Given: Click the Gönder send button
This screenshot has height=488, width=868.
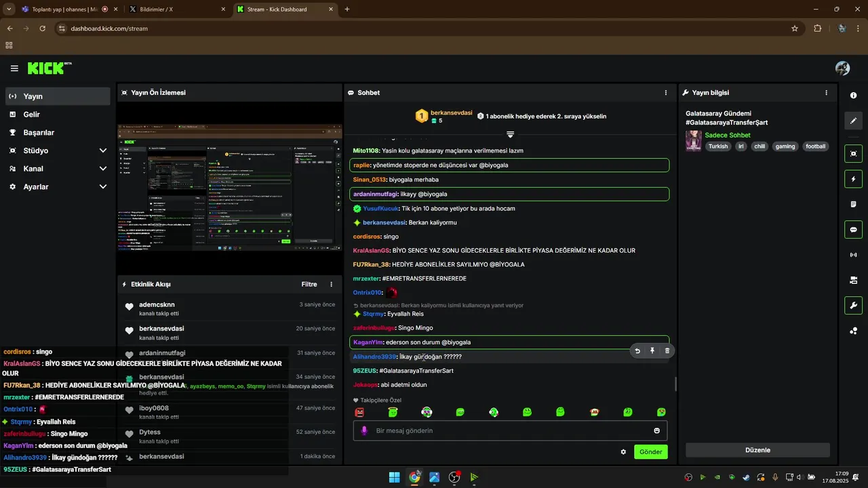Looking at the screenshot, I should click(651, 452).
